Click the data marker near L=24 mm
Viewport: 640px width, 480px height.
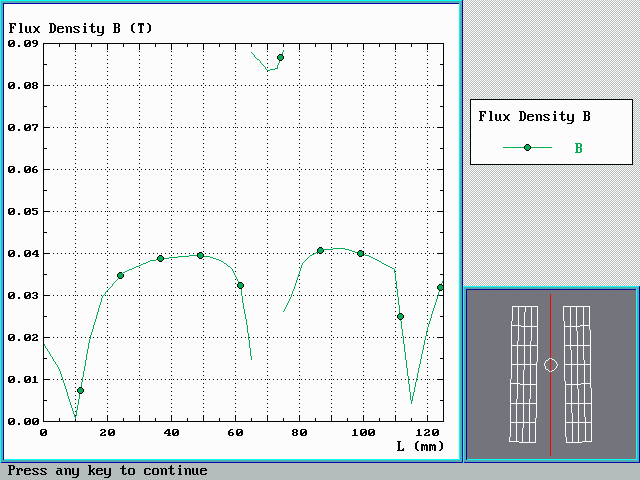tap(120, 276)
